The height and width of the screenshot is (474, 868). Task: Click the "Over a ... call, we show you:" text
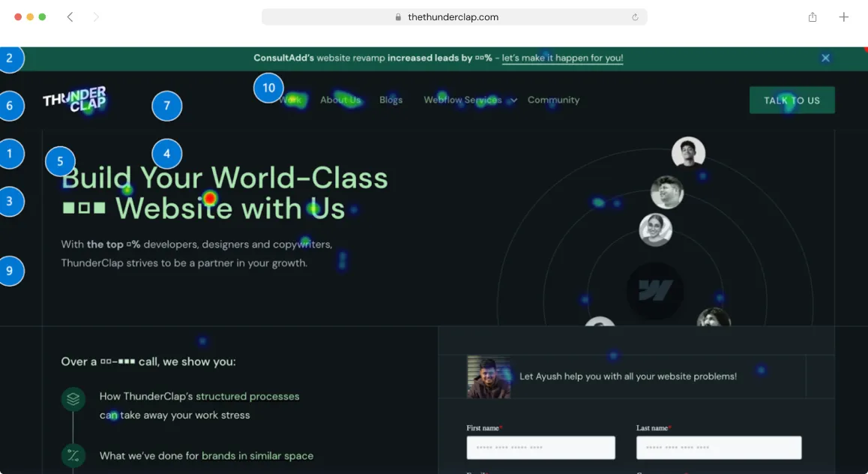(148, 361)
